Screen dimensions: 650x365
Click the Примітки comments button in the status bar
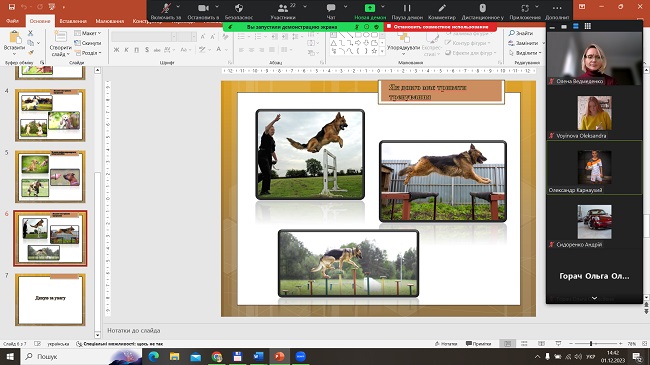(478, 343)
